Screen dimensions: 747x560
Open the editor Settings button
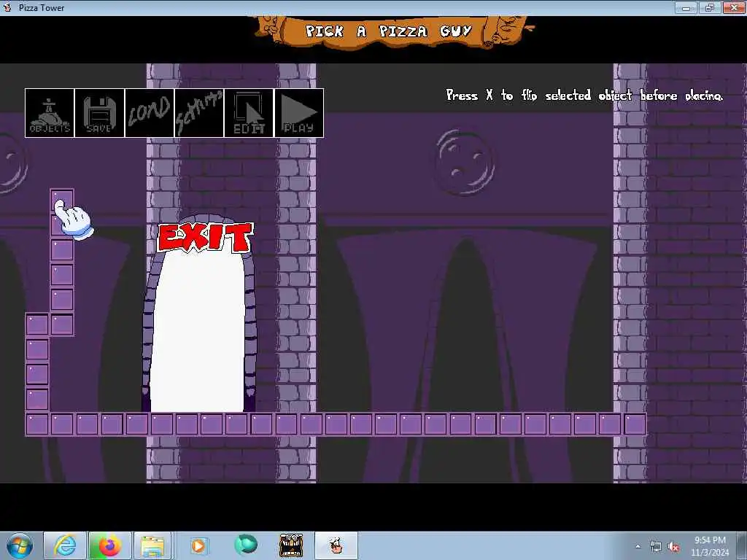(x=199, y=113)
